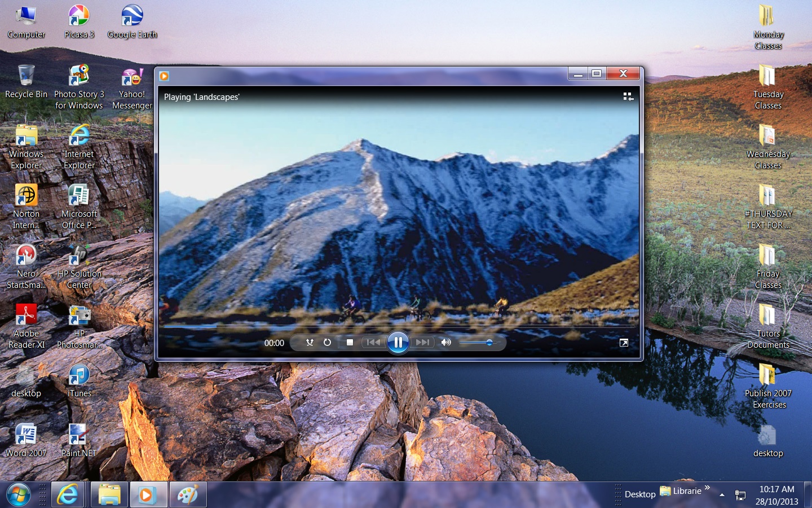Toggle repeat mode in the player
This screenshot has width=812, height=508.
327,343
